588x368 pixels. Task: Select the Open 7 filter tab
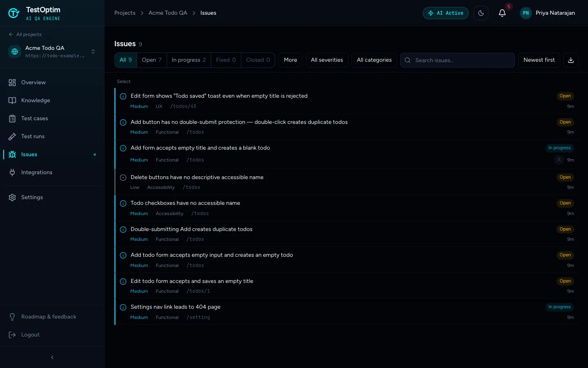pyautogui.click(x=152, y=60)
